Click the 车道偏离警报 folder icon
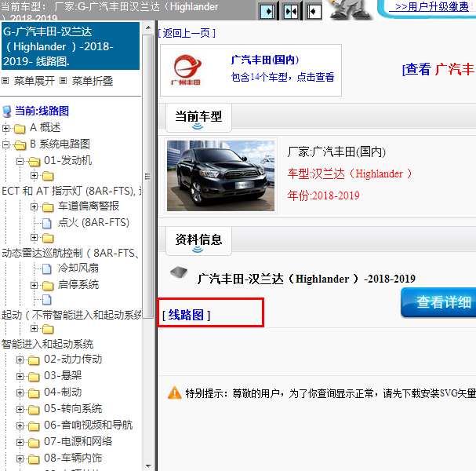Image resolution: width=476 pixels, height=471 pixels. [48, 207]
